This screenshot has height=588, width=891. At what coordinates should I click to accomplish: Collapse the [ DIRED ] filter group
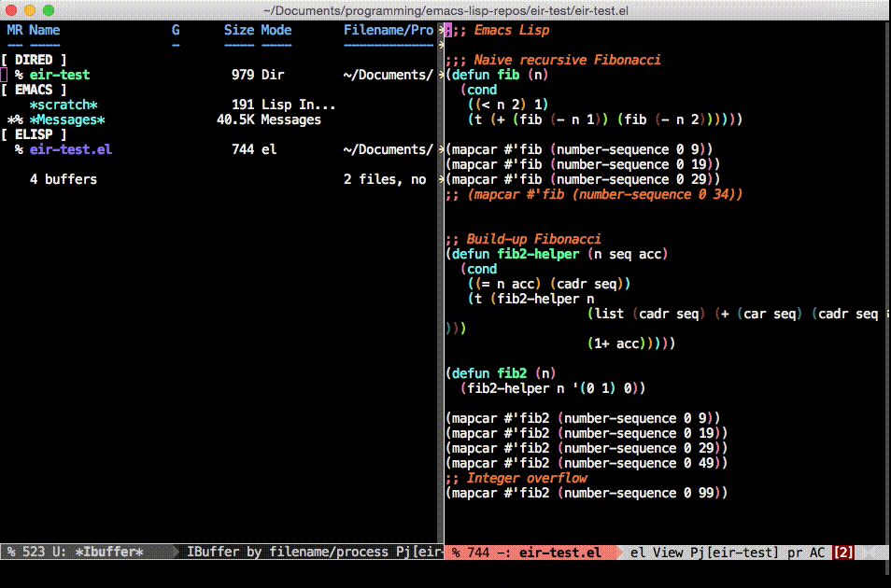[34, 60]
